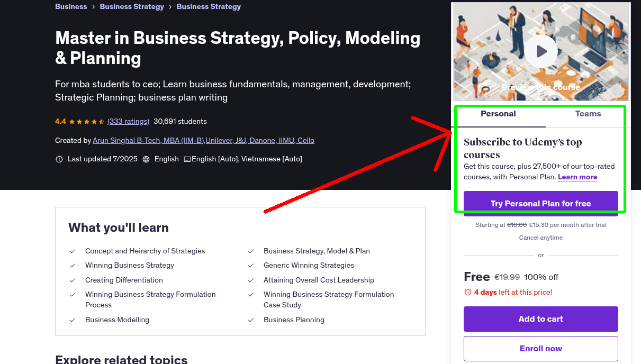
Task: Click the globe language icon
Action: point(146,159)
